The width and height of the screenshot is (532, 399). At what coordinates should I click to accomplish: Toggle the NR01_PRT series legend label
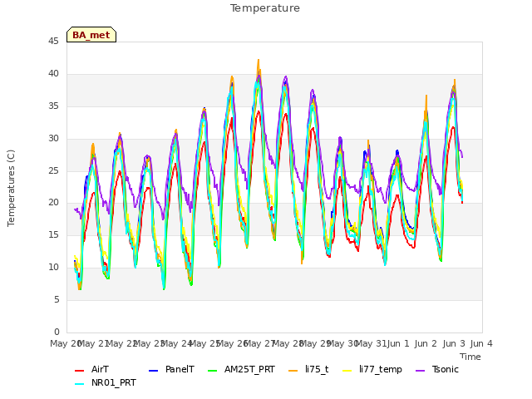pyautogui.click(x=114, y=382)
